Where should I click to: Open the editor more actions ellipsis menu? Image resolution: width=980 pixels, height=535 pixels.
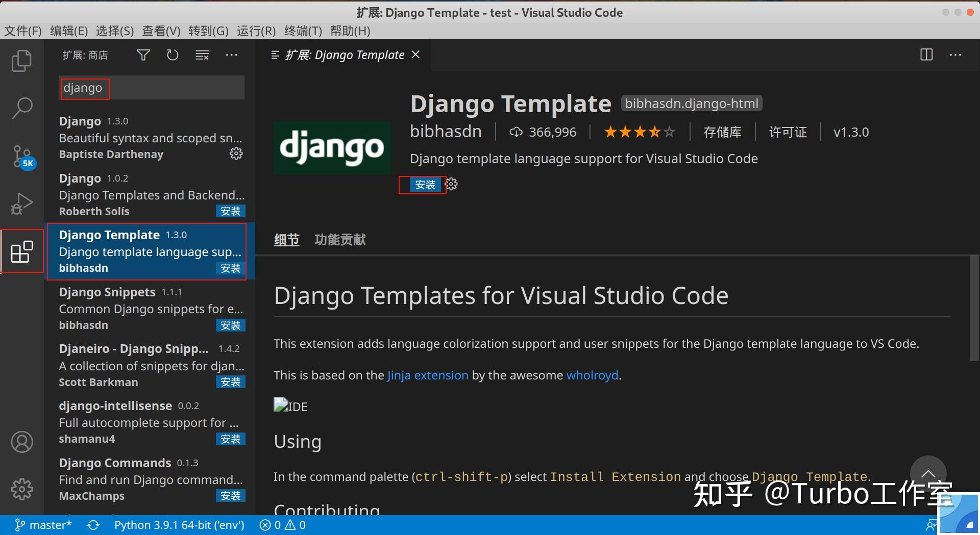point(955,55)
